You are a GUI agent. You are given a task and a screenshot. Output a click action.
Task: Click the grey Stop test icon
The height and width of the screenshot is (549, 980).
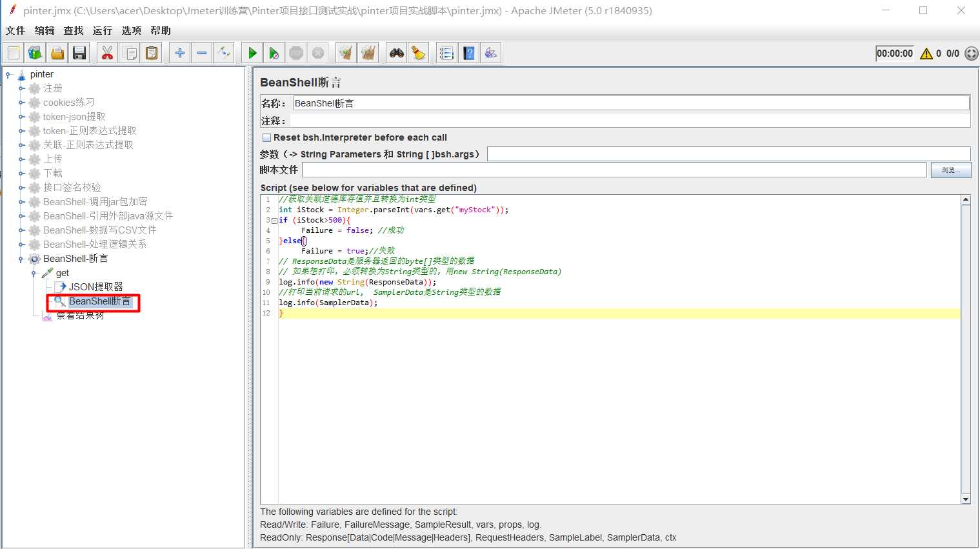click(x=296, y=53)
